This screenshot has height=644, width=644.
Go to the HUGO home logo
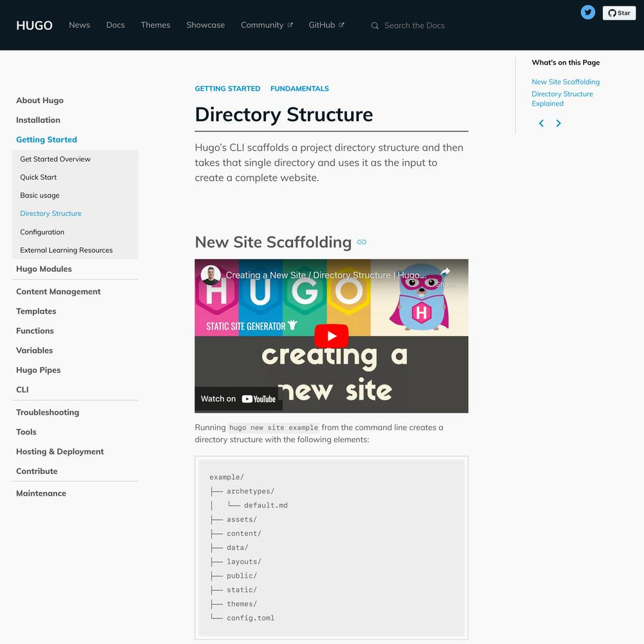pyautogui.click(x=34, y=26)
